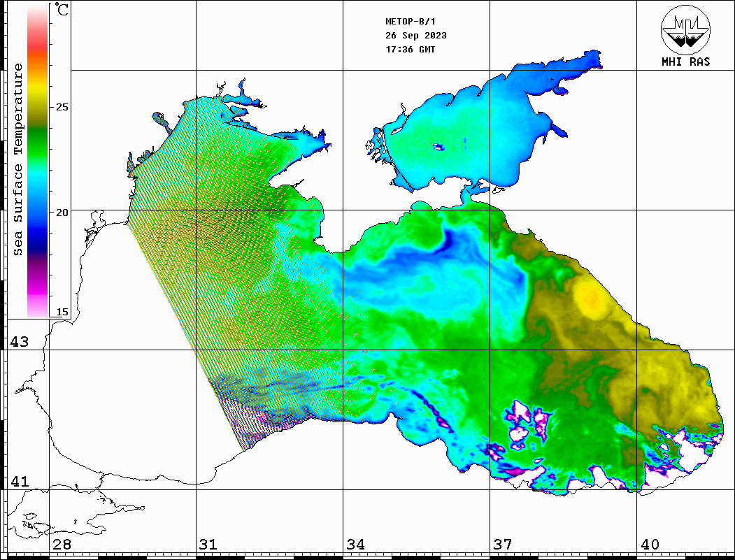735x560 pixels.
Task: Click the '17:36 GMT' time text
Action: pyautogui.click(x=410, y=50)
